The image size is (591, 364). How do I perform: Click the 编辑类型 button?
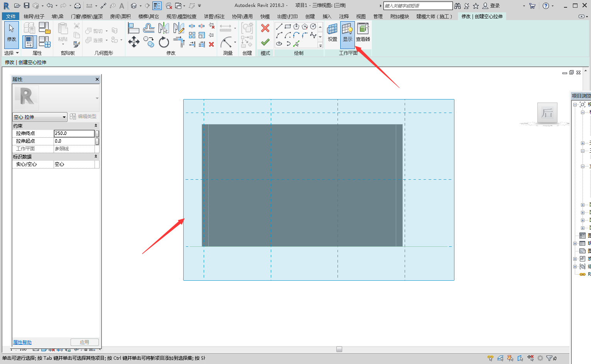tap(83, 116)
